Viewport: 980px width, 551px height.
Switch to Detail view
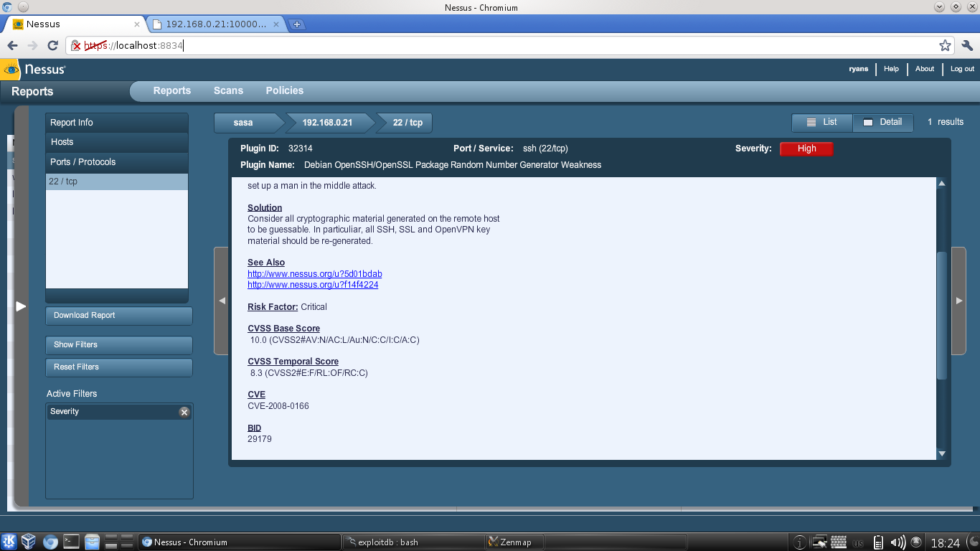point(883,123)
